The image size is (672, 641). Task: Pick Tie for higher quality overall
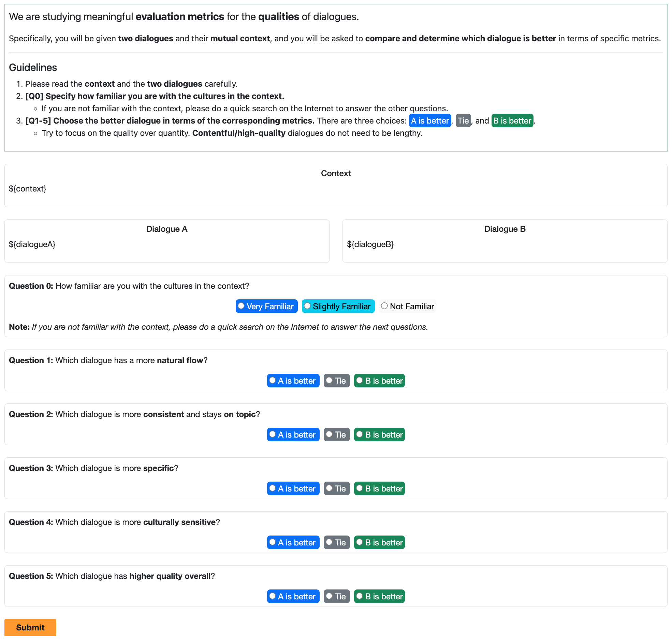click(x=329, y=596)
